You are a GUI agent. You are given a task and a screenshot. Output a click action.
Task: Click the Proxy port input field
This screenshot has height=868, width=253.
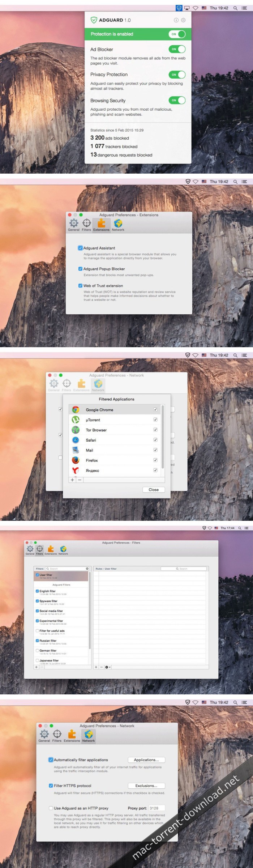(x=156, y=808)
